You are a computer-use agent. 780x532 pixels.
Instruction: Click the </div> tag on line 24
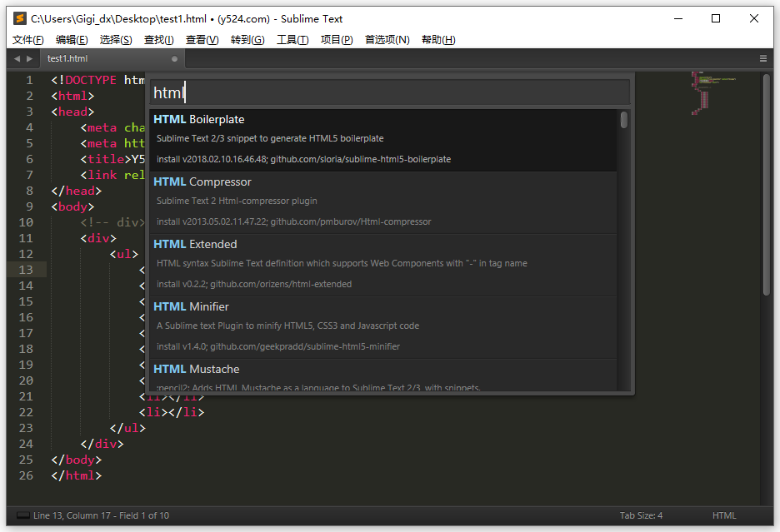102,444
